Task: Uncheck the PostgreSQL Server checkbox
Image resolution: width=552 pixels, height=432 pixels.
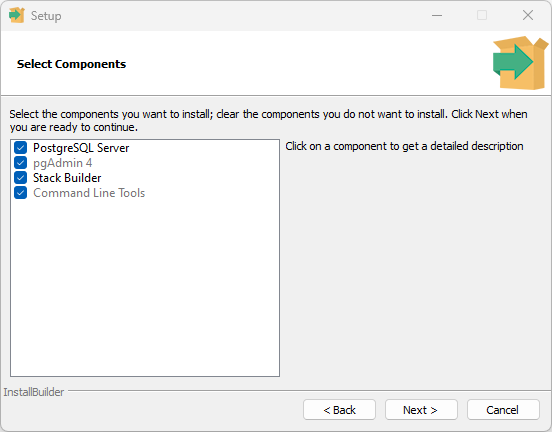Action: (20, 148)
